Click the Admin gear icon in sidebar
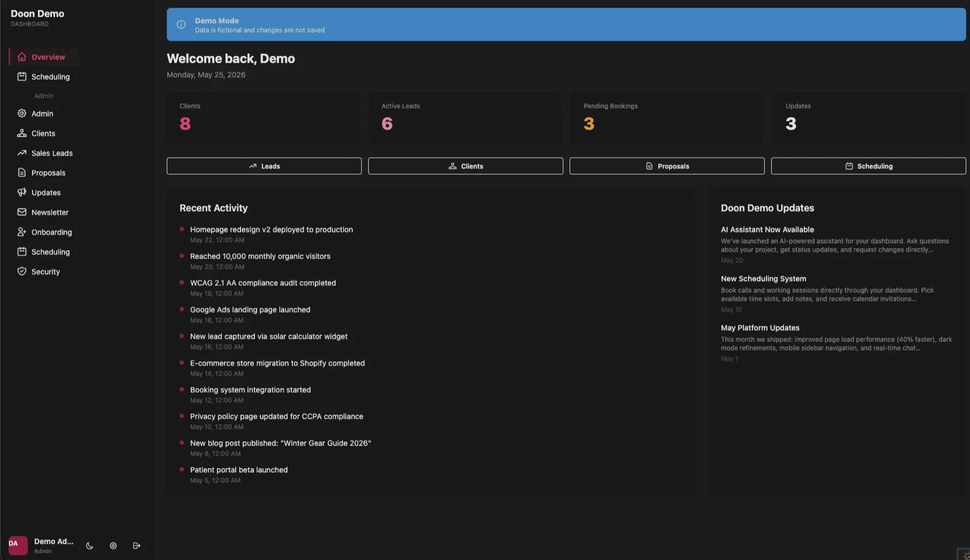970x560 pixels. point(22,114)
